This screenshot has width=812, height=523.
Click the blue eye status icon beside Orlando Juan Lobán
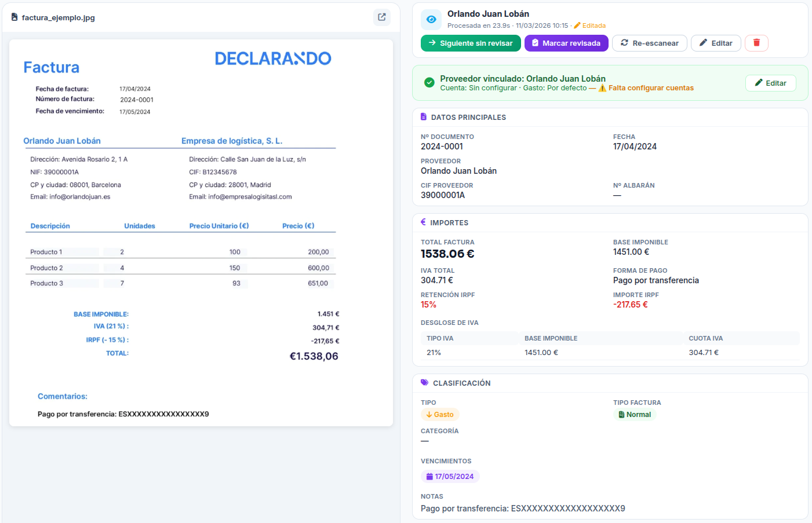[x=430, y=19]
